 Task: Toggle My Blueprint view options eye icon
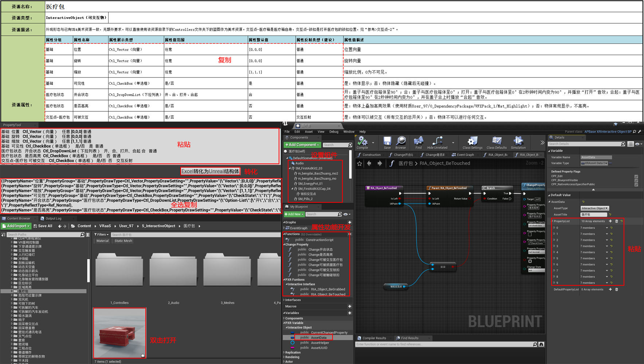346,214
